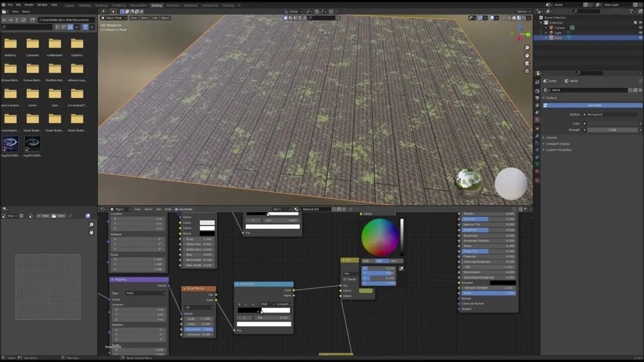Switch to the UV Editing workspace tab
The width and height of the screenshot is (644, 362).
coord(118,5)
